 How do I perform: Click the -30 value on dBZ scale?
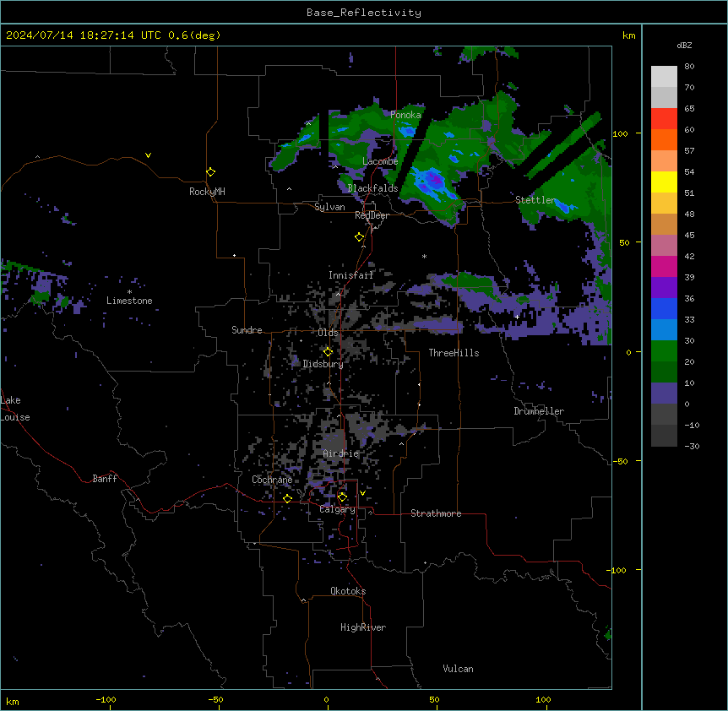692,446
